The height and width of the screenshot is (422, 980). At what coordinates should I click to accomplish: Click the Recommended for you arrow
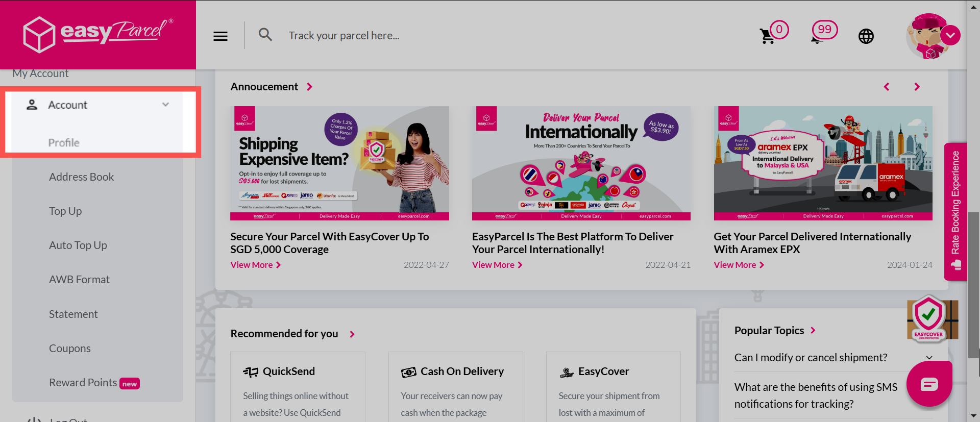[x=352, y=334]
